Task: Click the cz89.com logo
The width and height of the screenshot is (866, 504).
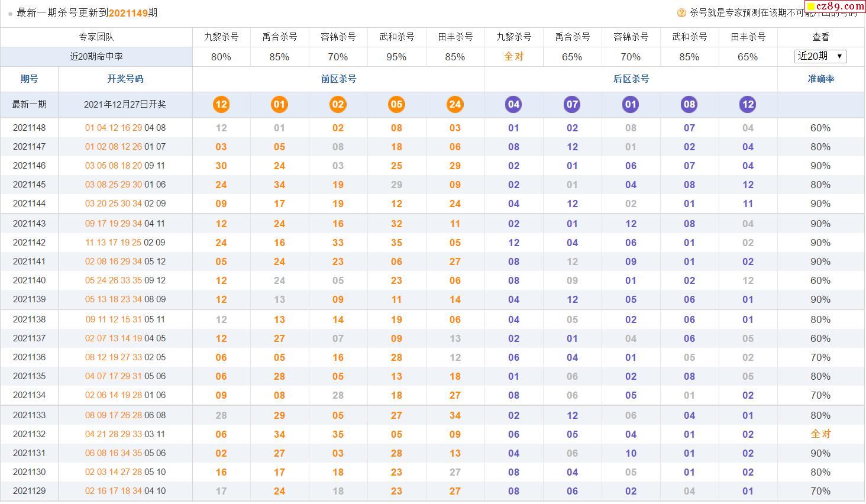Action: point(835,5)
